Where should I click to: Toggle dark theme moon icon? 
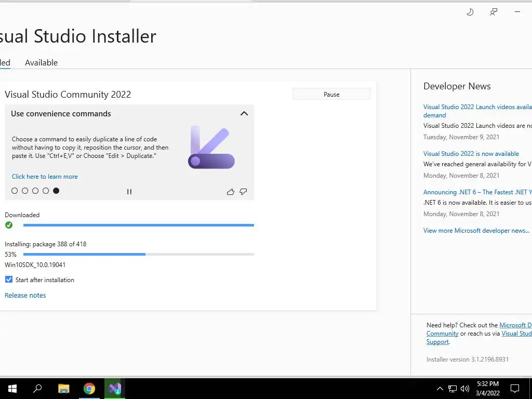tap(470, 12)
